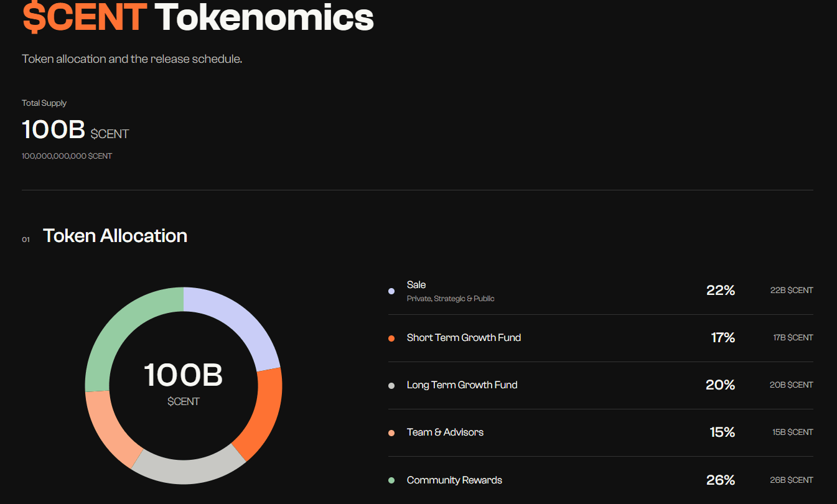837x504 pixels.
Task: Click the 22% value in the Sale row
Action: click(721, 290)
